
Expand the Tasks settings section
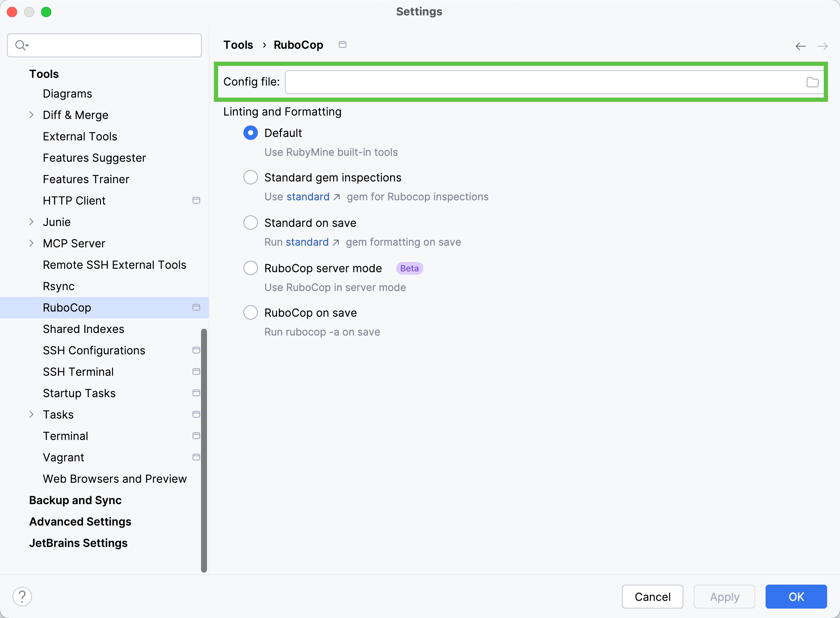[x=31, y=414]
